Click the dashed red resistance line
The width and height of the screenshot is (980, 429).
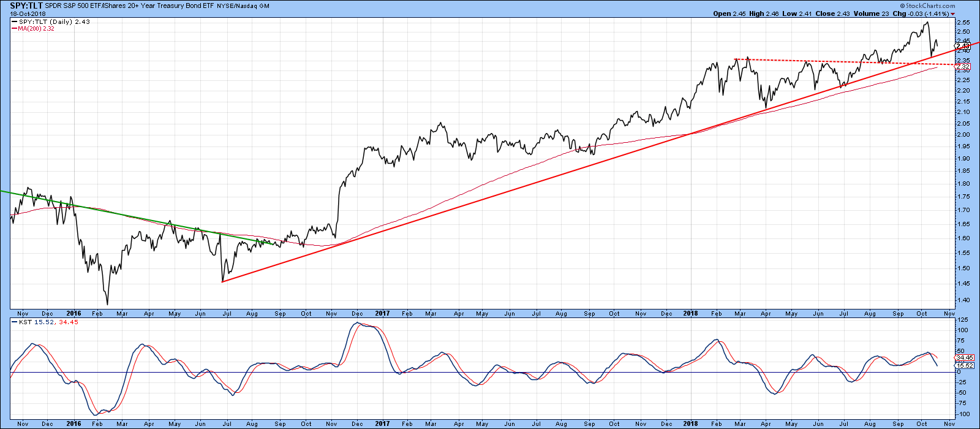pos(845,62)
